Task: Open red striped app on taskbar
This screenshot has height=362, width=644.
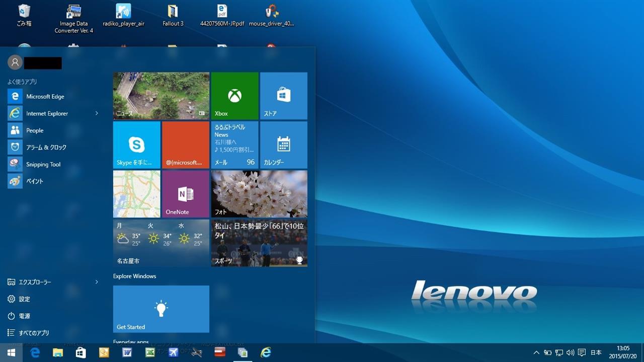Action: (x=219, y=353)
